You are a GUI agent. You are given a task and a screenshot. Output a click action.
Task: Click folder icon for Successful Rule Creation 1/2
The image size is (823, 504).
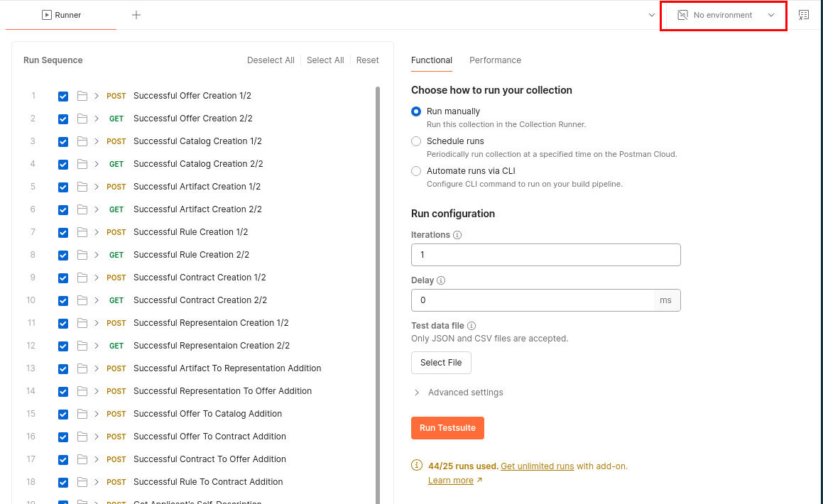(82, 232)
